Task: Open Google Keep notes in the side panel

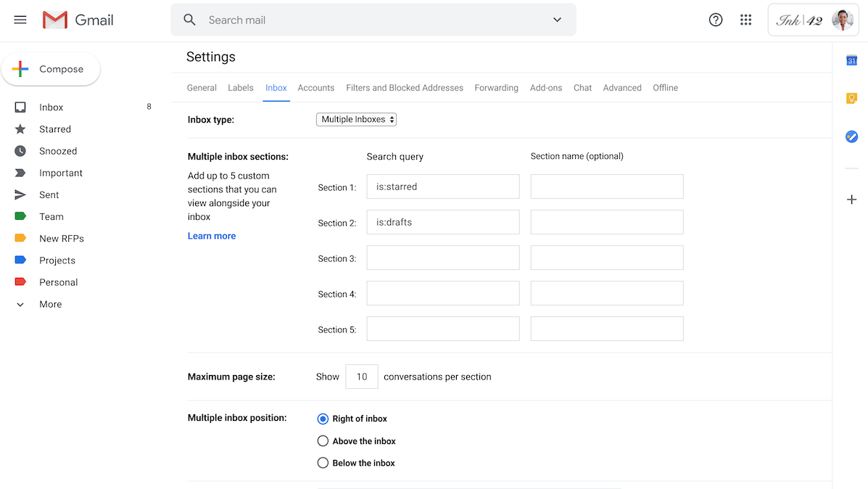Action: (x=851, y=97)
